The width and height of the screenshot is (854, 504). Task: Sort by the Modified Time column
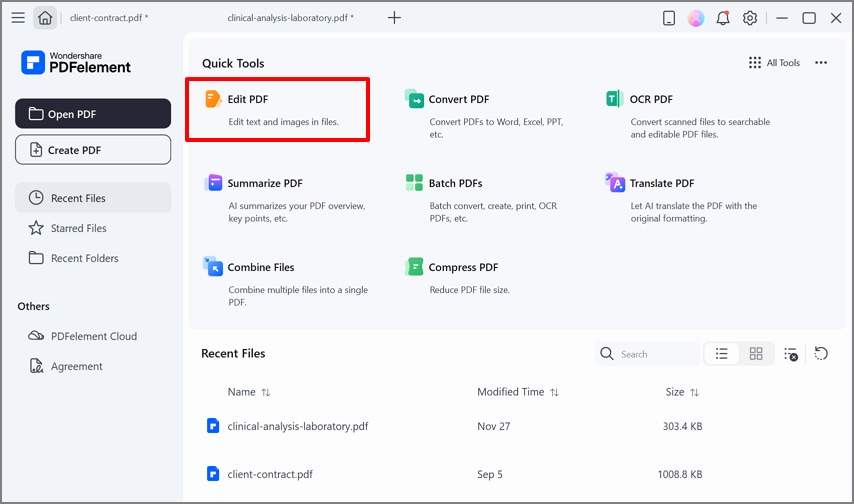(518, 392)
